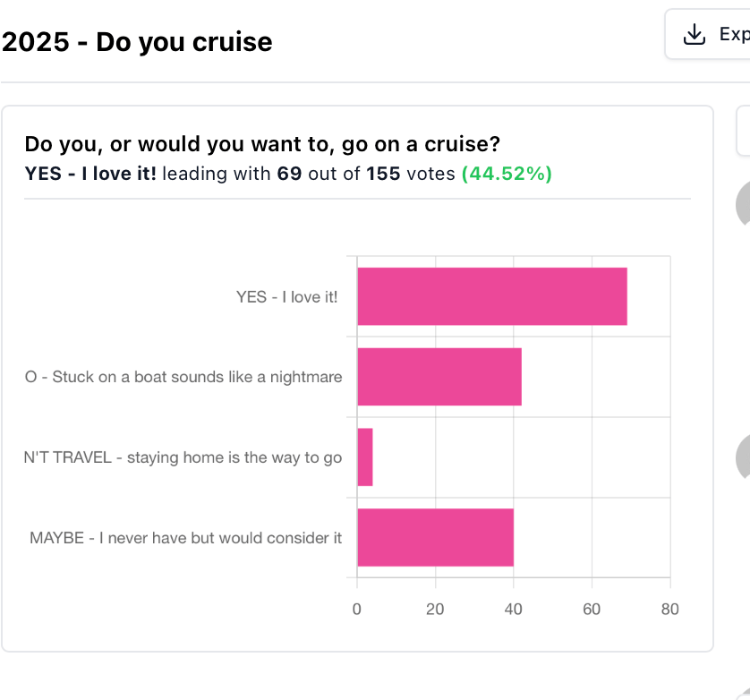Click the Export download icon
The image size is (750, 700).
(694, 34)
